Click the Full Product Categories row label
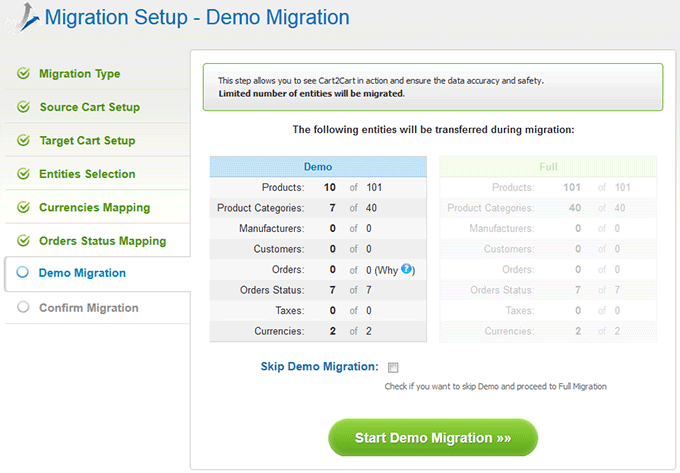Screen dimensions: 680x473 [x=491, y=208]
